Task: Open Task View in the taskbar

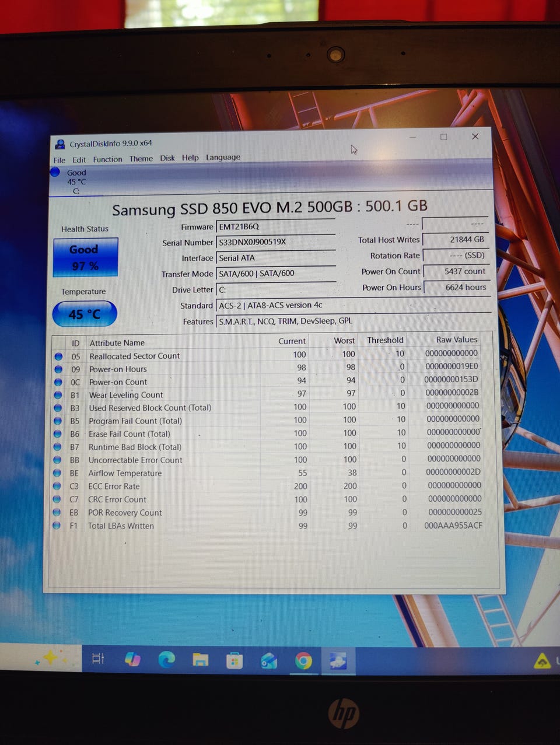Action: (x=98, y=658)
